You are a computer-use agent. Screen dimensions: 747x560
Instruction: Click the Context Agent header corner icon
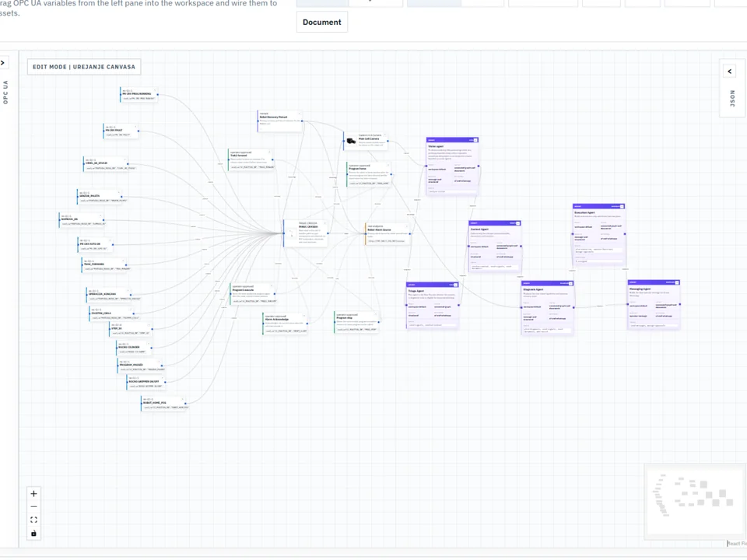(x=518, y=223)
